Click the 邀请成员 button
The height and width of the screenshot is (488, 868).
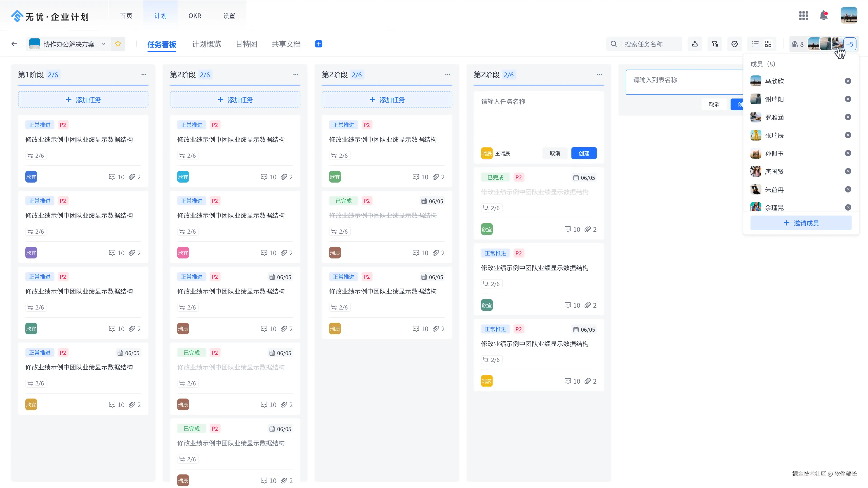point(801,223)
